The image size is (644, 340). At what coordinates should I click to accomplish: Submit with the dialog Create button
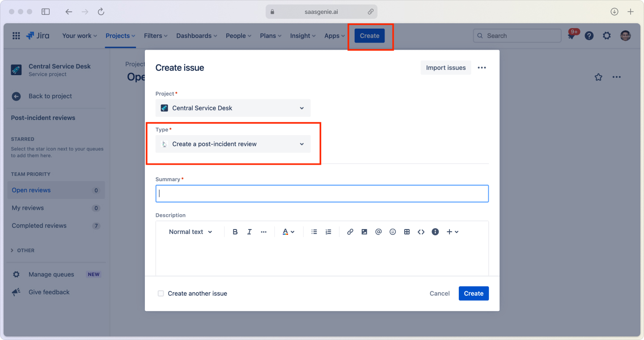(x=474, y=293)
